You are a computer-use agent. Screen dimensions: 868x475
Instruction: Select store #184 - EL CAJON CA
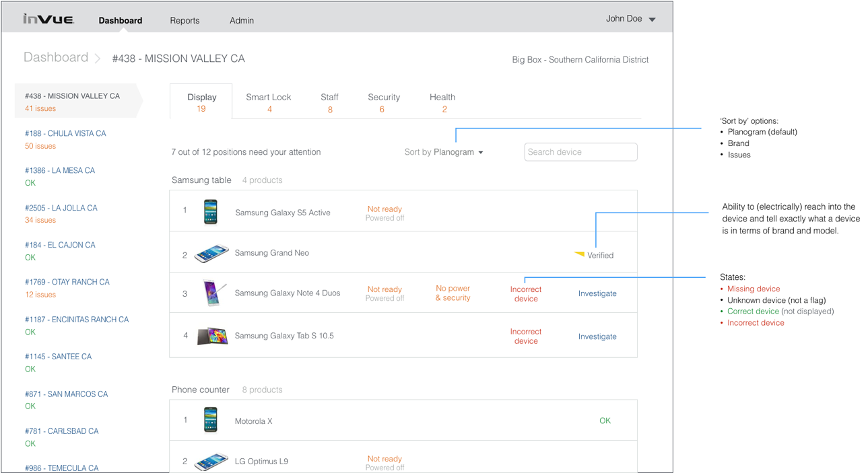60,245
